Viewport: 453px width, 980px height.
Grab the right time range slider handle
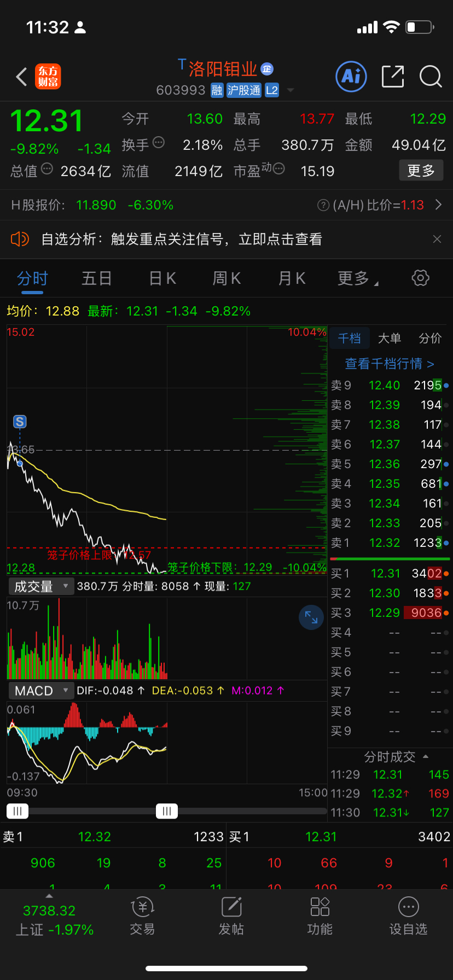tap(167, 811)
